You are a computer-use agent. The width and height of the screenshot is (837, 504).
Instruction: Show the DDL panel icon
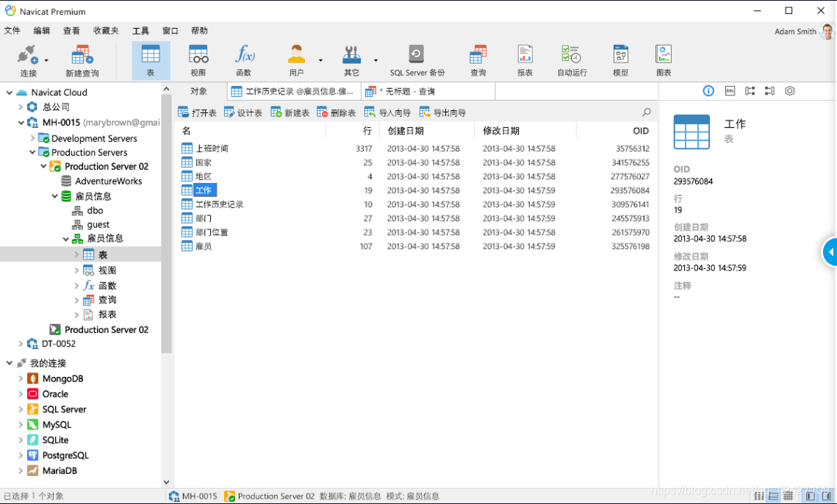point(730,91)
